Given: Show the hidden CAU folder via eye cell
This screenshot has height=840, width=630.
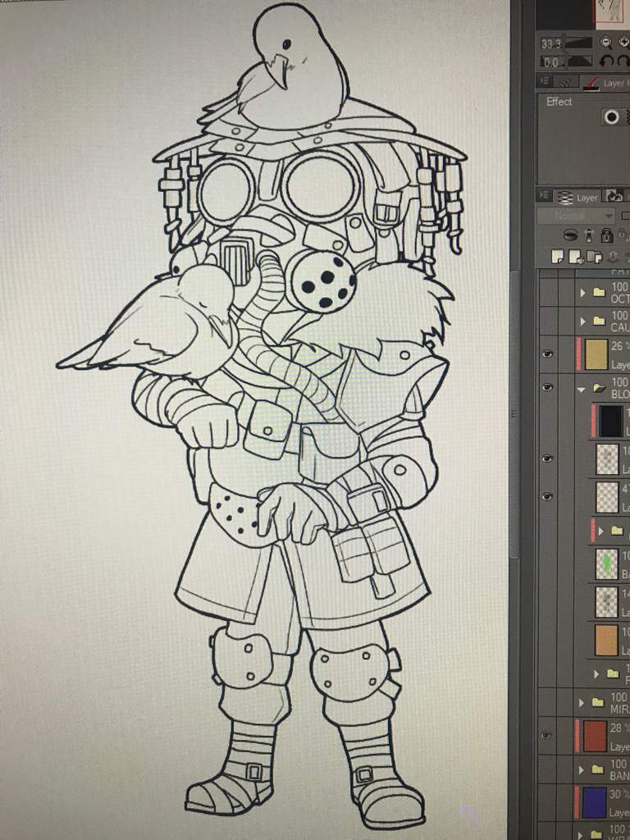Looking at the screenshot, I should pos(547,322).
